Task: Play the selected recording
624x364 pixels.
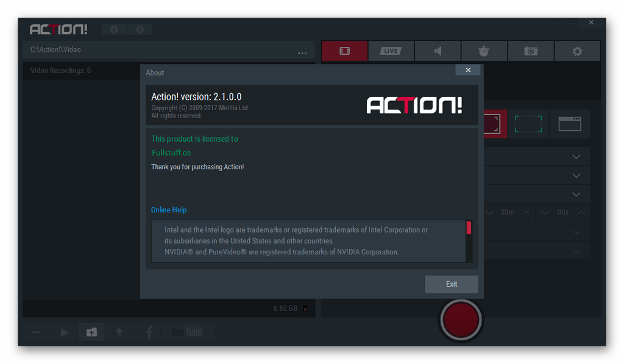Action: point(64,332)
